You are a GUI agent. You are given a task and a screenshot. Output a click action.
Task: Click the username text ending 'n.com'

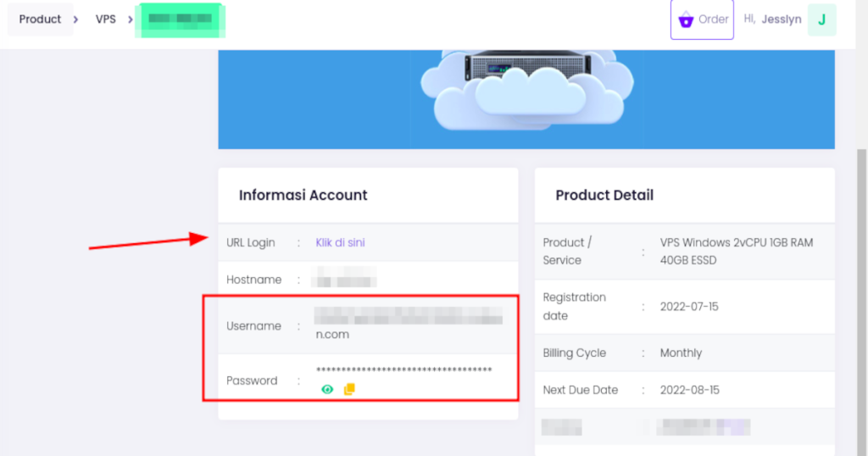pyautogui.click(x=409, y=325)
